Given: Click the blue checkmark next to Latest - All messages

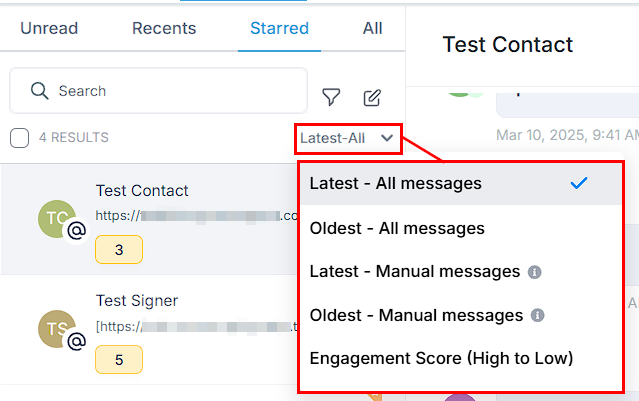Looking at the screenshot, I should (579, 183).
